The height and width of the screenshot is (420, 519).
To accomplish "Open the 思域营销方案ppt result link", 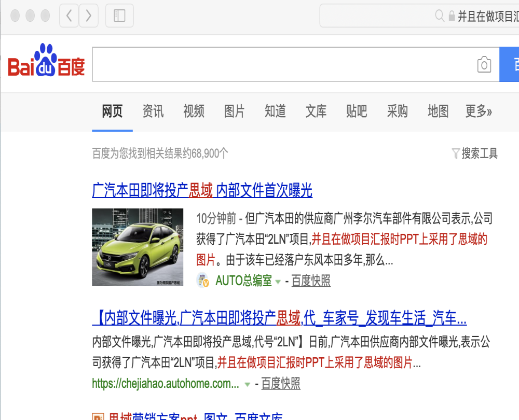I will 196,417.
